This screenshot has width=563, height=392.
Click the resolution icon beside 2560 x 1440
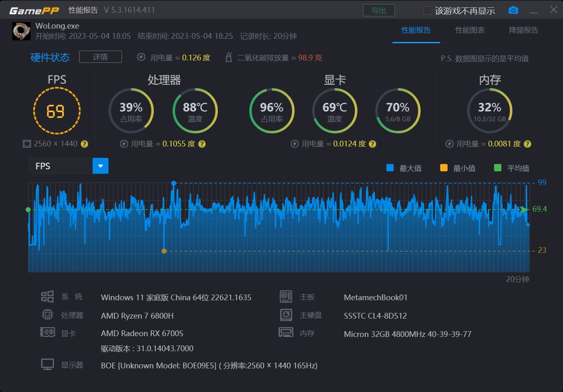coord(27,144)
